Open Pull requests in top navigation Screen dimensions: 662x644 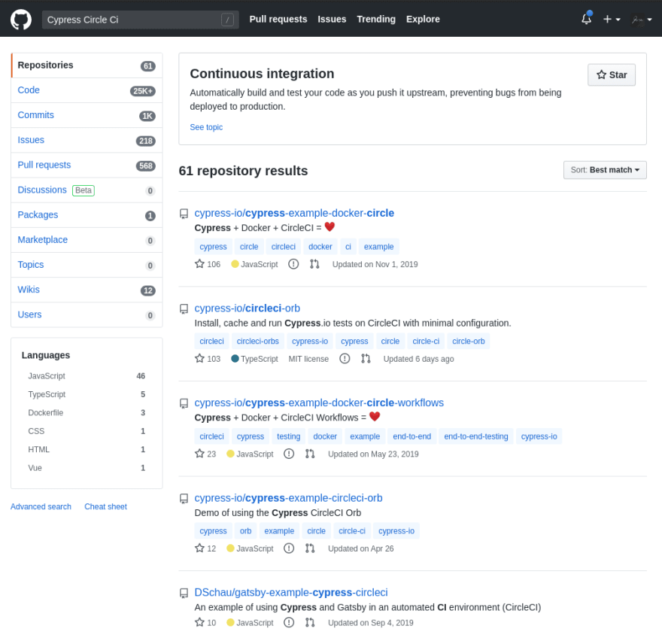click(278, 20)
